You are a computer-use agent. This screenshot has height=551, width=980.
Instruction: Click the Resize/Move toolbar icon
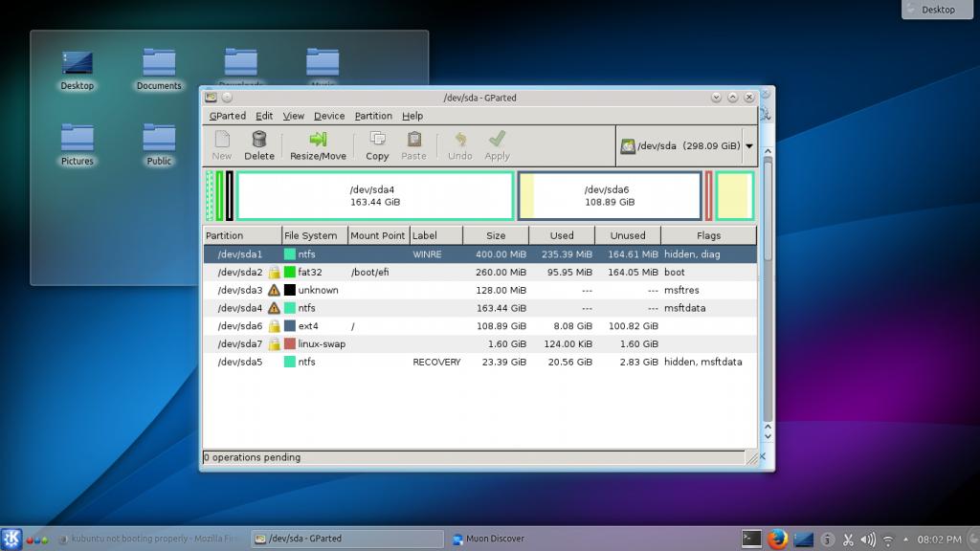318,144
